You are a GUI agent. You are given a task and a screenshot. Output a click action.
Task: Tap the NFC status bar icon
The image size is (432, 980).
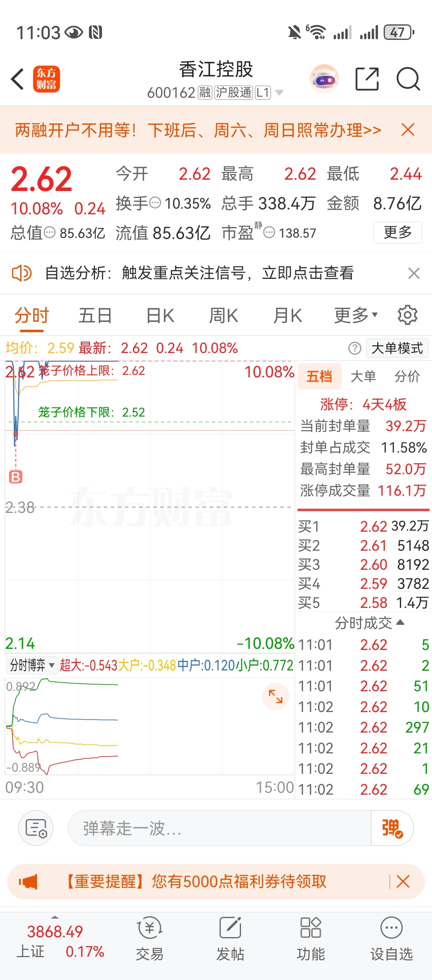pyautogui.click(x=95, y=32)
